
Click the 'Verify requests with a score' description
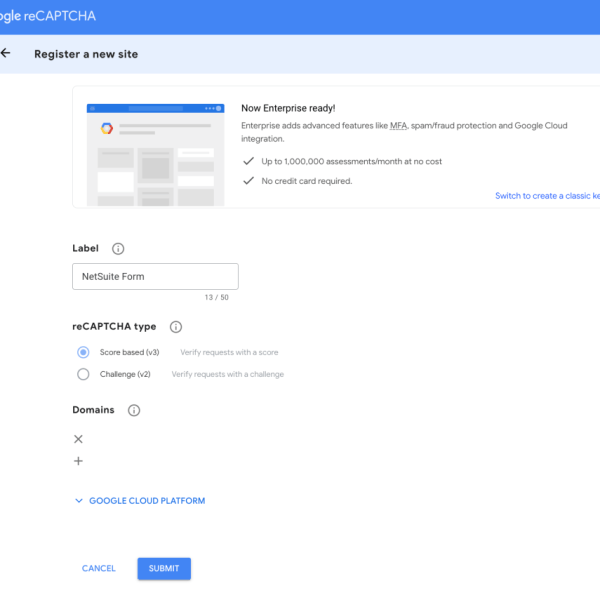click(x=229, y=352)
